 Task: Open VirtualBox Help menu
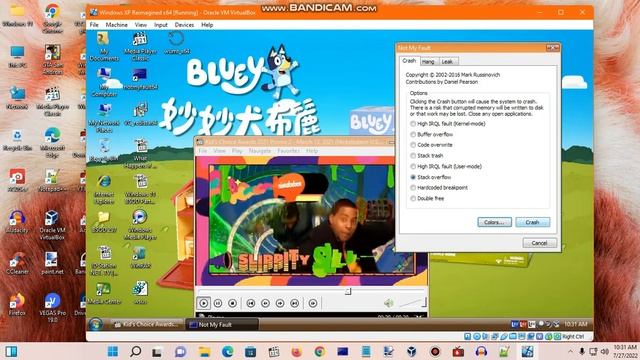point(207,25)
